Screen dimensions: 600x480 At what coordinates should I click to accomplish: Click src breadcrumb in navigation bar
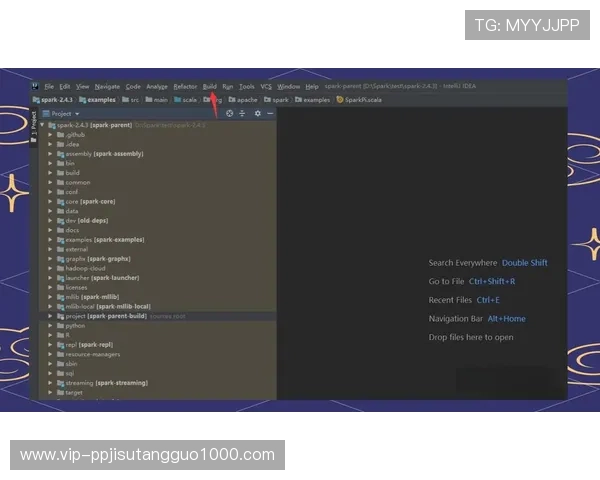click(131, 100)
